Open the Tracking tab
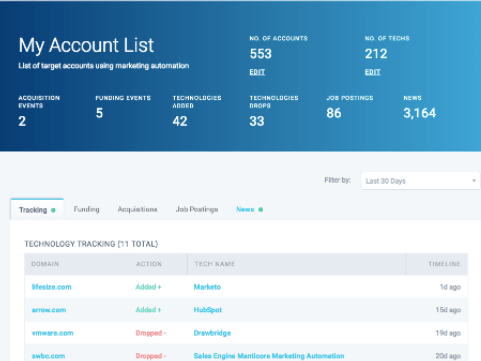481x361 pixels. tap(37, 210)
